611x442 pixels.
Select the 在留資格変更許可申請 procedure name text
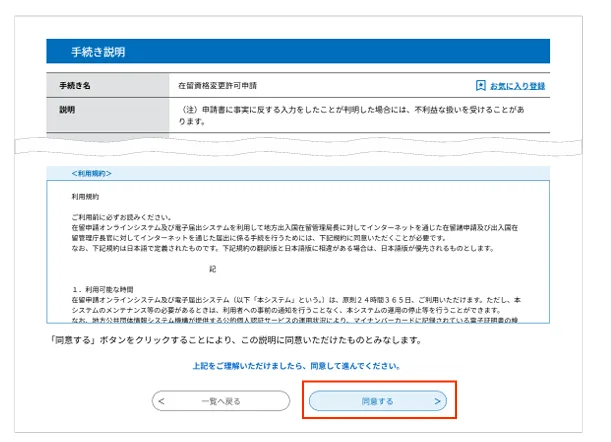[x=217, y=85]
